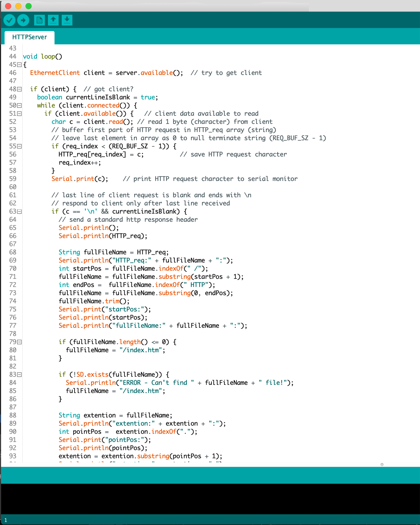Click the Verify checkmark button
The width and height of the screenshot is (420, 525).
[9, 20]
